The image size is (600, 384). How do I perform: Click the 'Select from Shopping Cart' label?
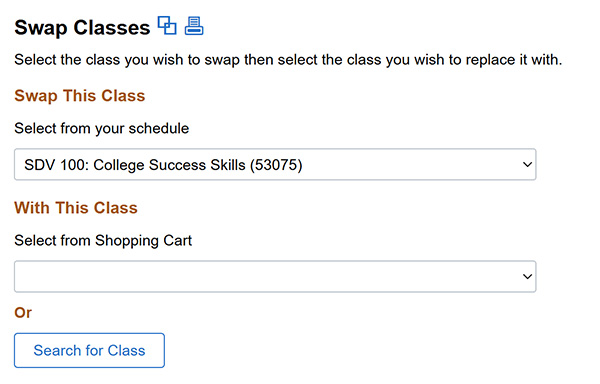tap(103, 241)
